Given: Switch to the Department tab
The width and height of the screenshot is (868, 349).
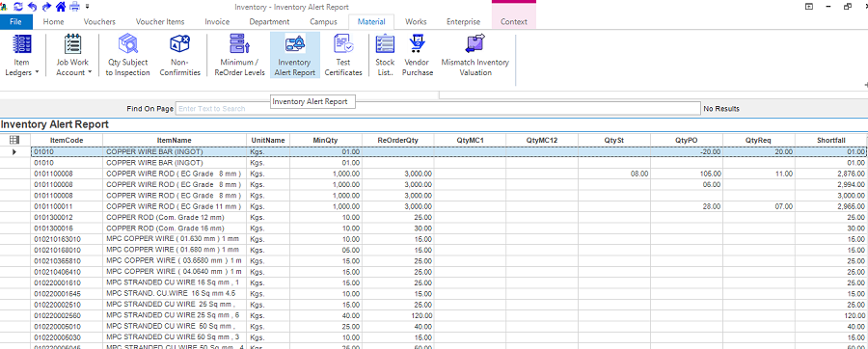Looking at the screenshot, I should tap(269, 21).
